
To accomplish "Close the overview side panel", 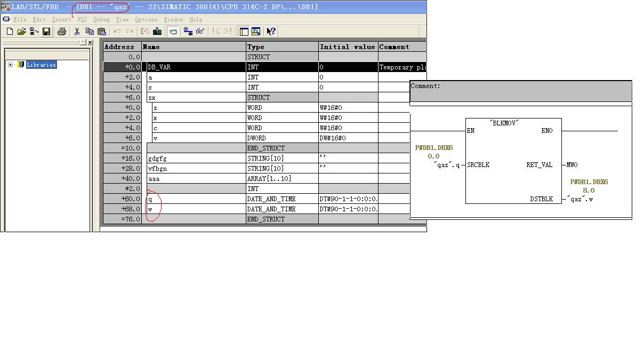I will (x=90, y=42).
